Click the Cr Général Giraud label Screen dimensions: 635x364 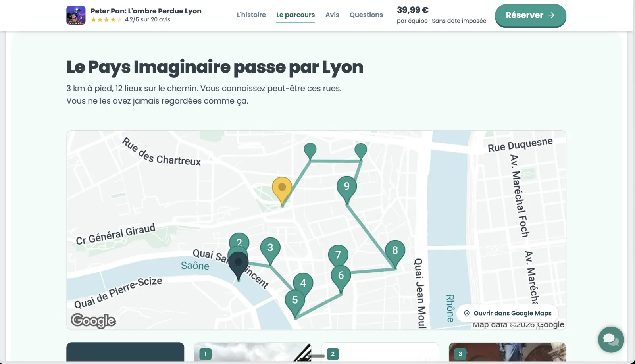[115, 235]
